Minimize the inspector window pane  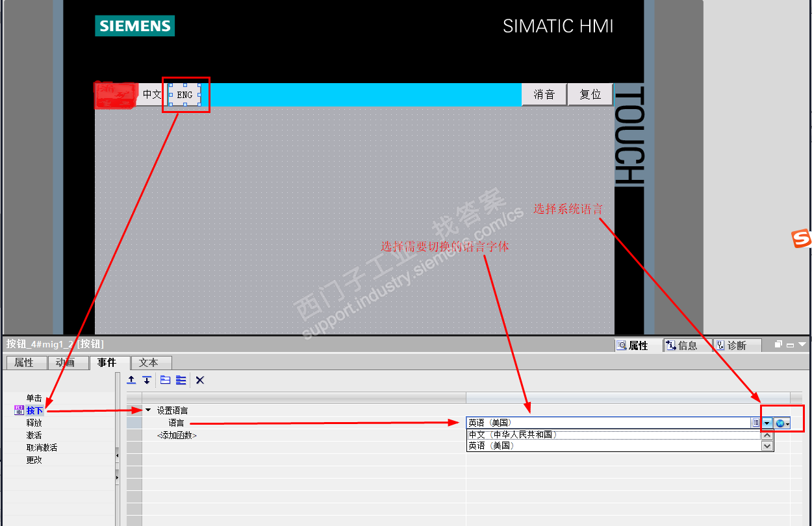(790, 345)
